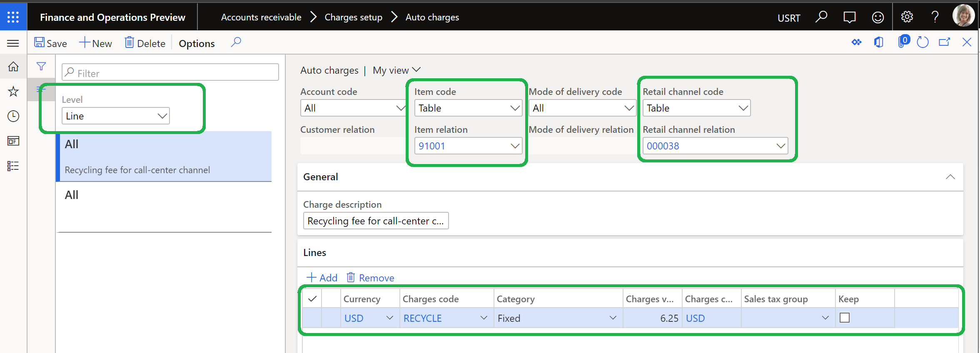
Task: Sort by the Category column header
Action: point(558,299)
